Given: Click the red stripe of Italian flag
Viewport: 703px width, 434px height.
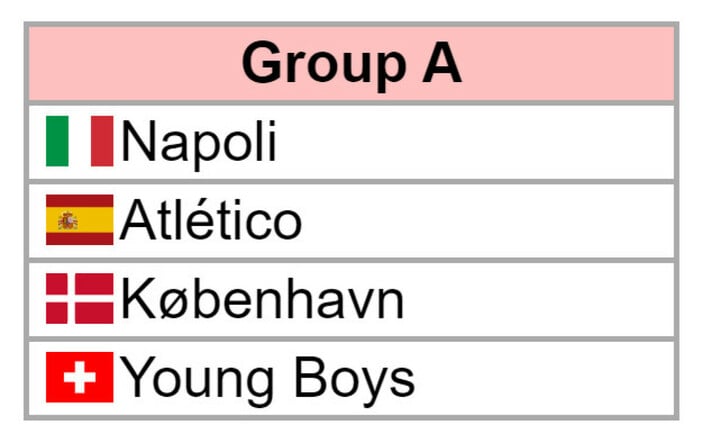Looking at the screenshot, I should tap(102, 141).
